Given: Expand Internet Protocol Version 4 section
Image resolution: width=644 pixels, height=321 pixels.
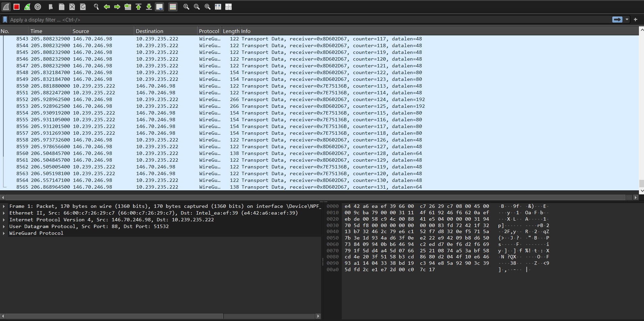Looking at the screenshot, I should tap(4, 220).
